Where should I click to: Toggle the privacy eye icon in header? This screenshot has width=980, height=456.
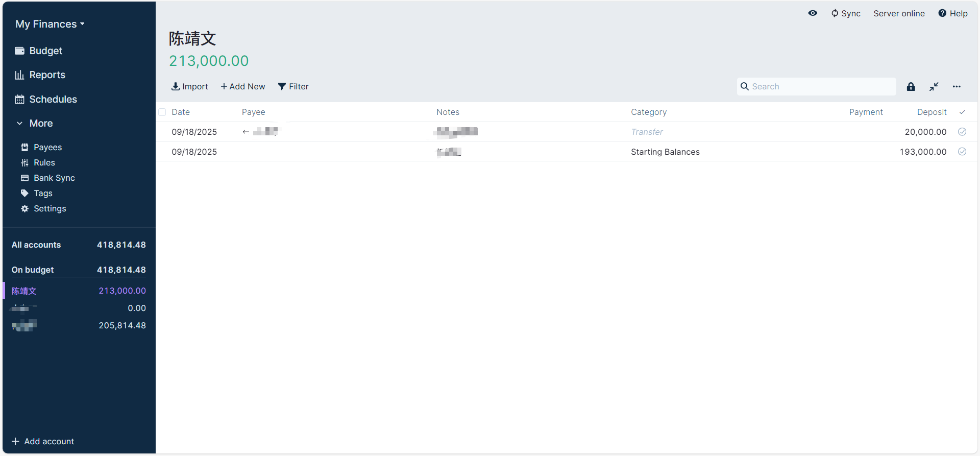pos(813,13)
